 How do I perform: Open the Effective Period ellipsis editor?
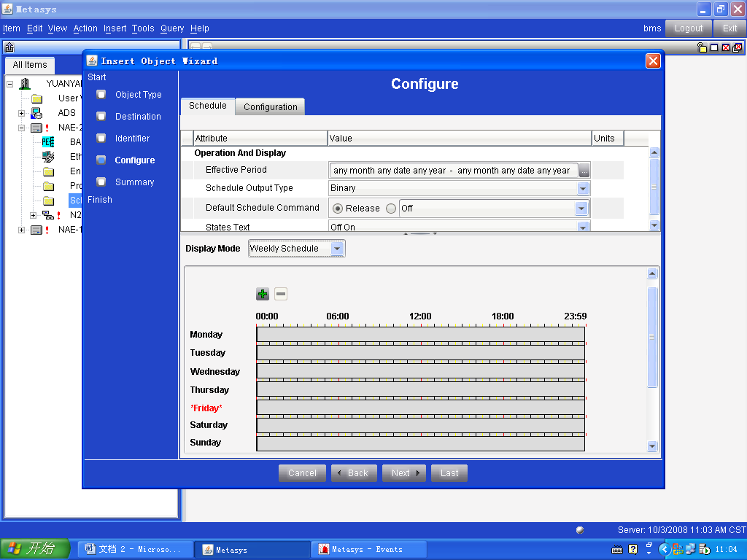tap(584, 171)
